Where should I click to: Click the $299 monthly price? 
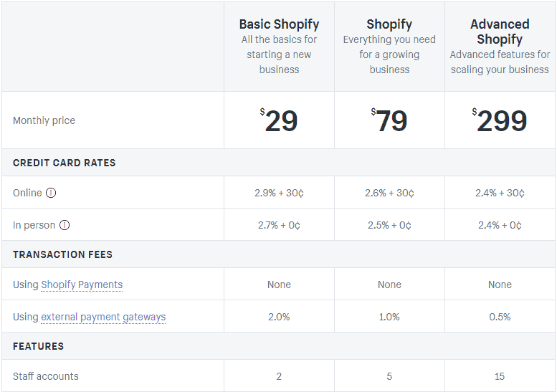click(x=500, y=120)
